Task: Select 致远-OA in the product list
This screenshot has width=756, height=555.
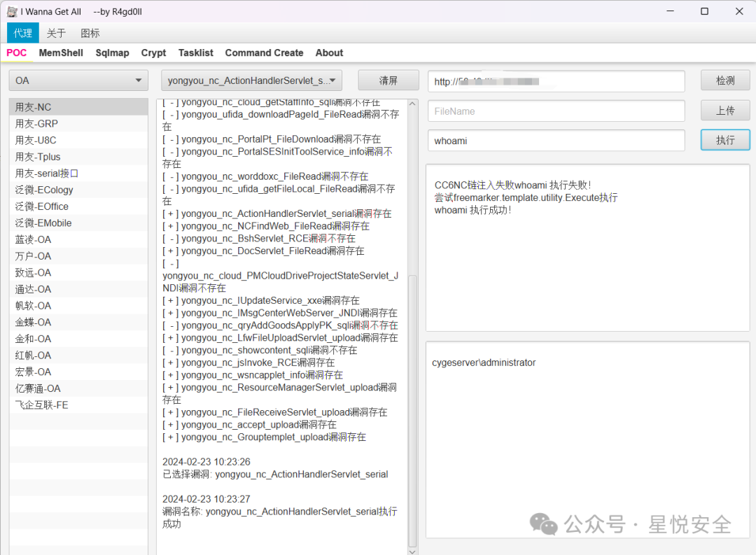Action: click(x=78, y=272)
